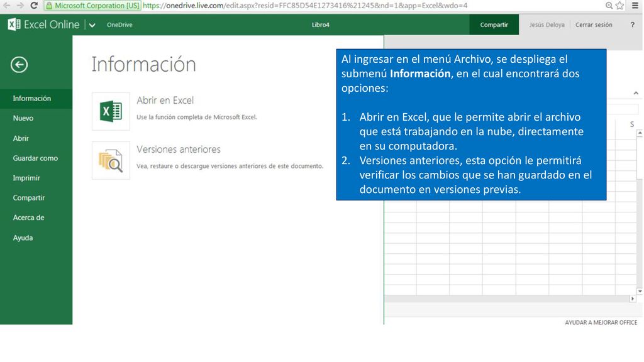The width and height of the screenshot is (644, 362).
Task: Click the question mark help icon
Action: [x=633, y=25]
